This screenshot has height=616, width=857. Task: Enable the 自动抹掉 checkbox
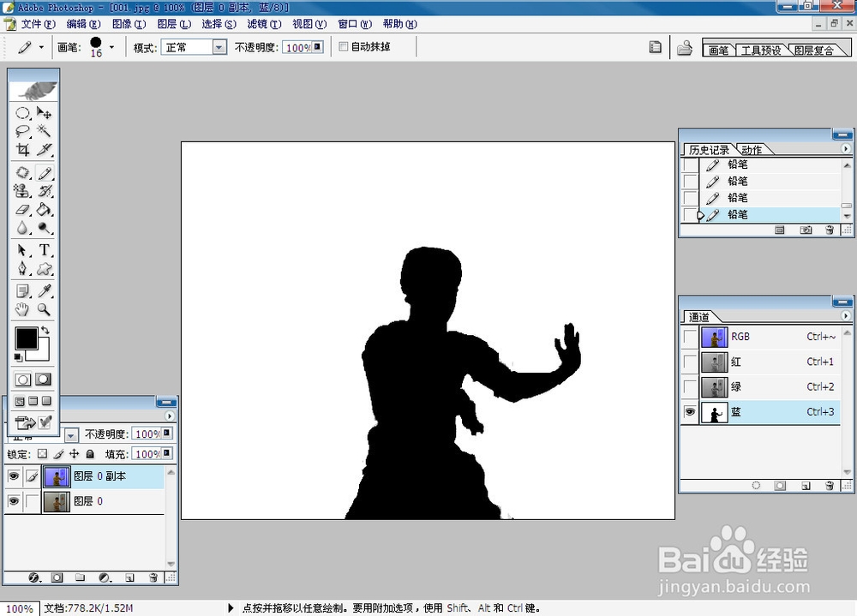click(x=344, y=46)
